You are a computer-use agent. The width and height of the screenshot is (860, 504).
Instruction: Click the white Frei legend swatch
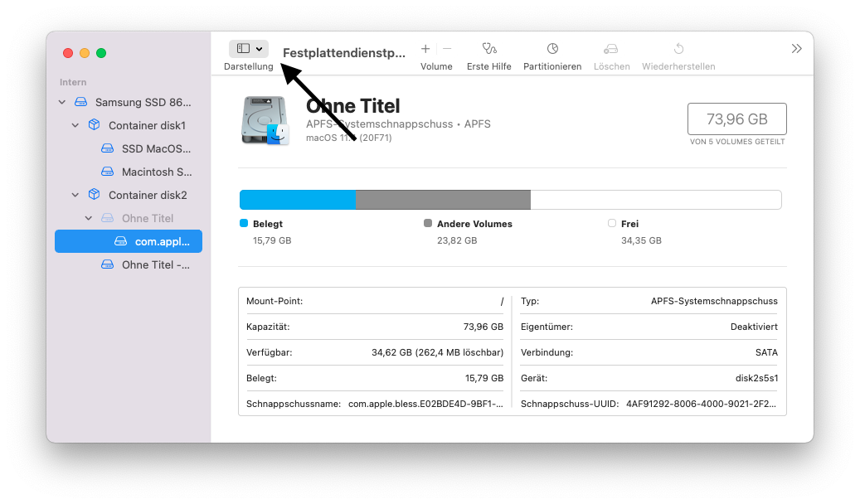coord(612,223)
